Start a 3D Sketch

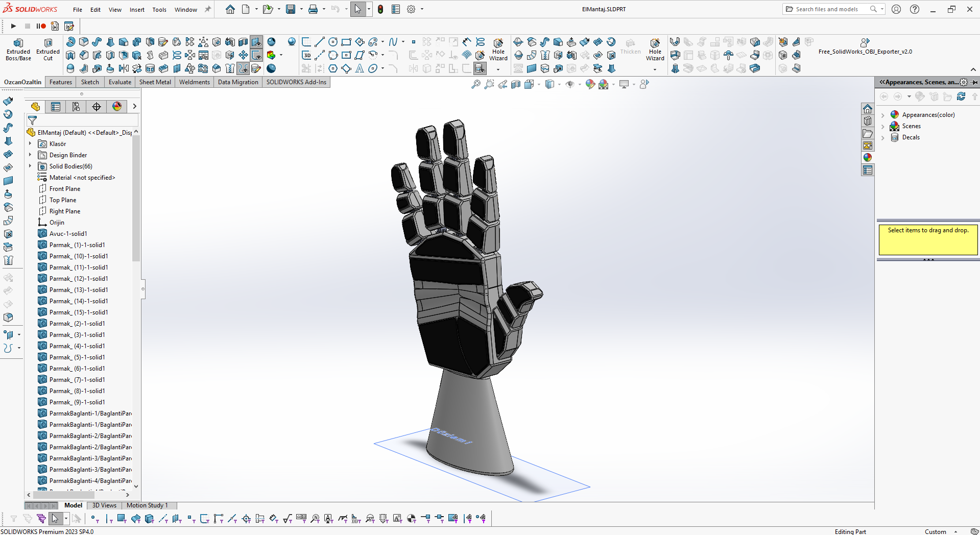point(306,55)
